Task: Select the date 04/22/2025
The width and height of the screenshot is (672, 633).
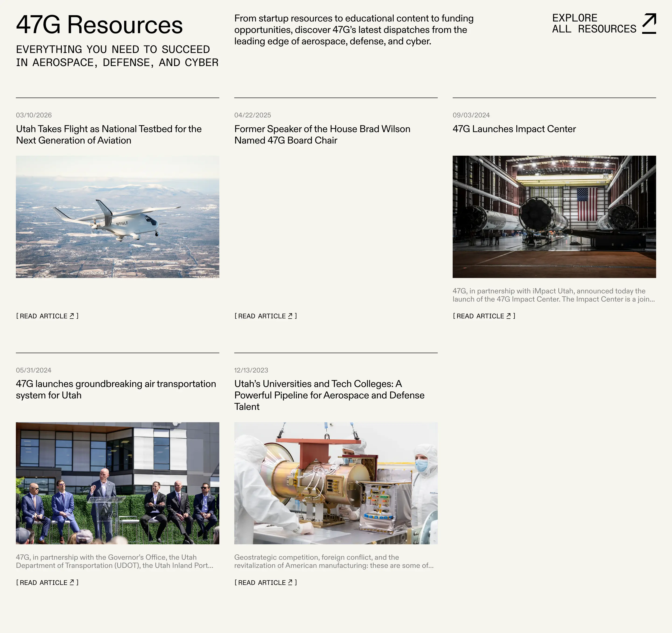Action: 252,115
